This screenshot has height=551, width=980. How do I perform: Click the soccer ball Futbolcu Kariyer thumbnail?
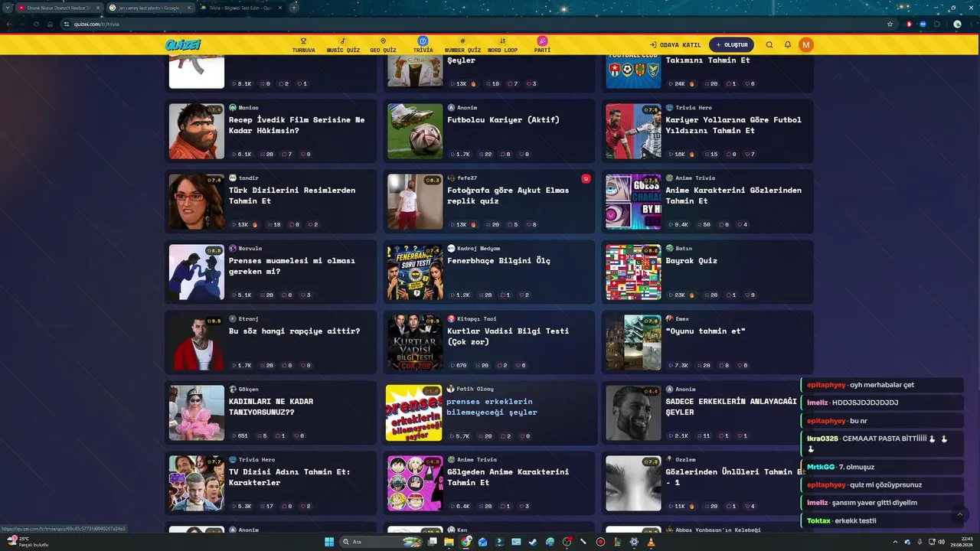click(x=415, y=132)
